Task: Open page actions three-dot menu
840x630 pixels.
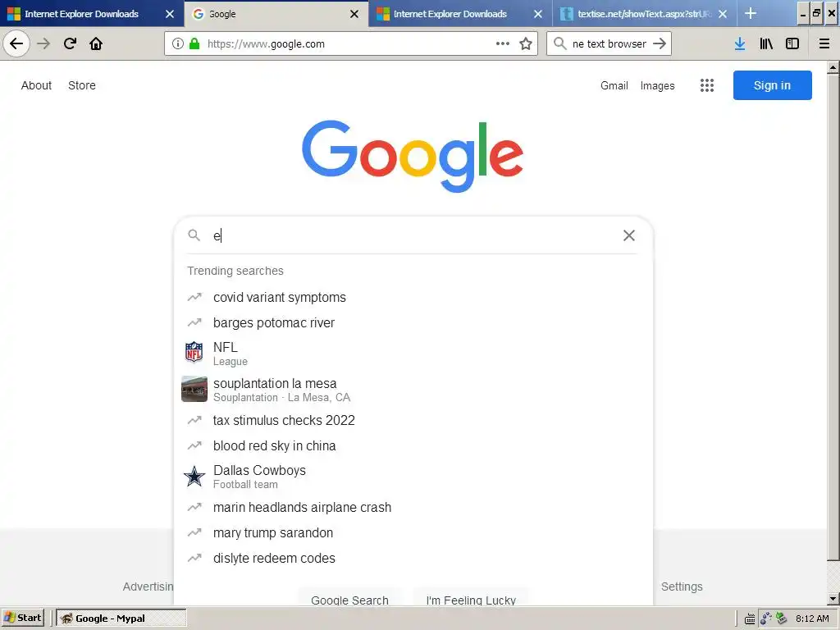Action: pos(503,44)
